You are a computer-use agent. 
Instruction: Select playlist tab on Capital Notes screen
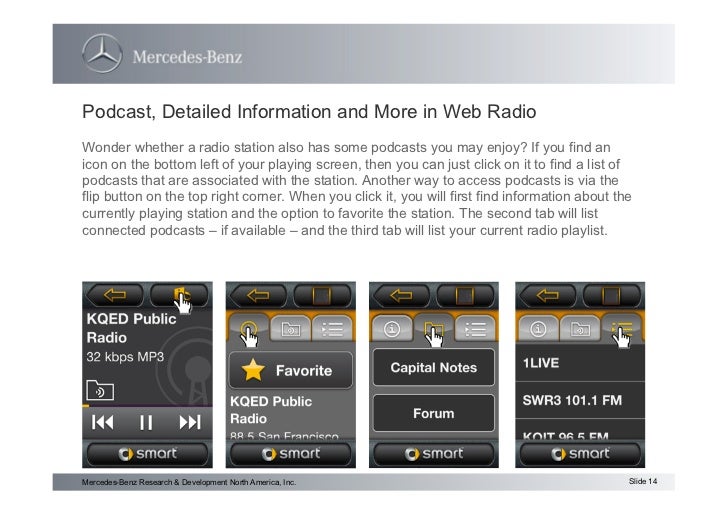coord(475,328)
